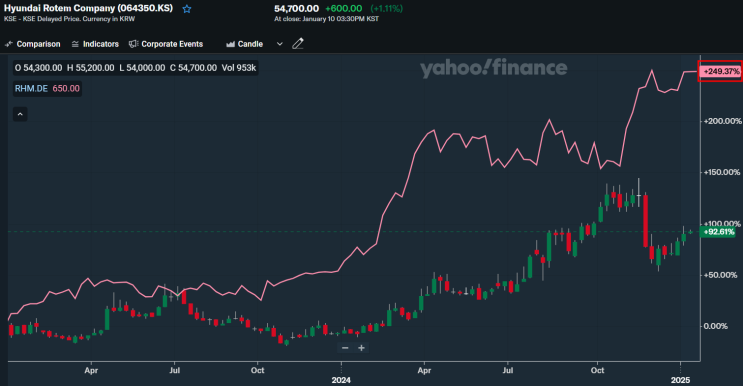743x386 pixels.
Task: Open the Indicators menu
Action: (x=95, y=44)
